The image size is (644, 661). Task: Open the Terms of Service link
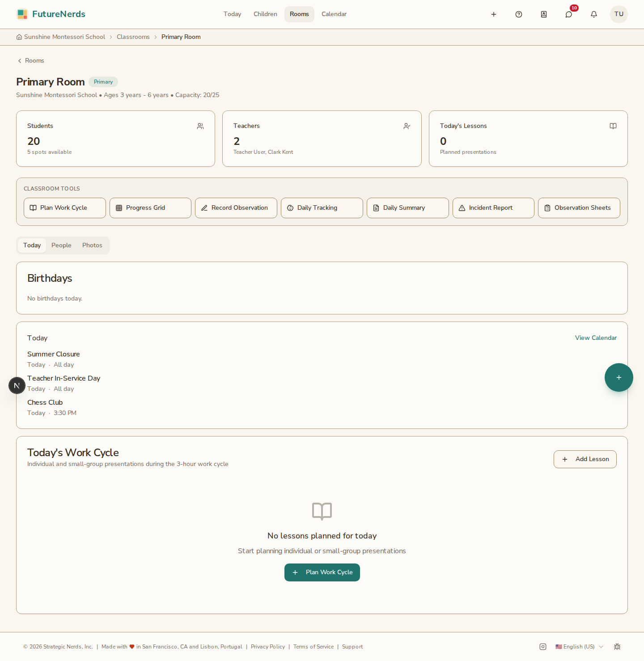[314, 647]
